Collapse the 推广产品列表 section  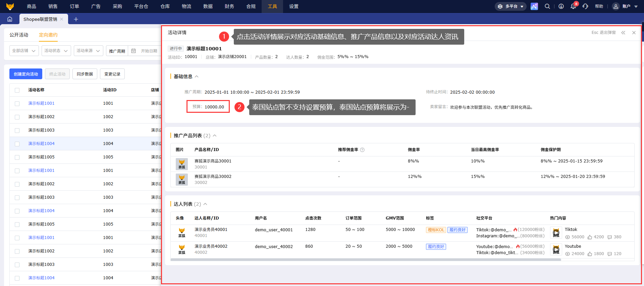(215, 136)
